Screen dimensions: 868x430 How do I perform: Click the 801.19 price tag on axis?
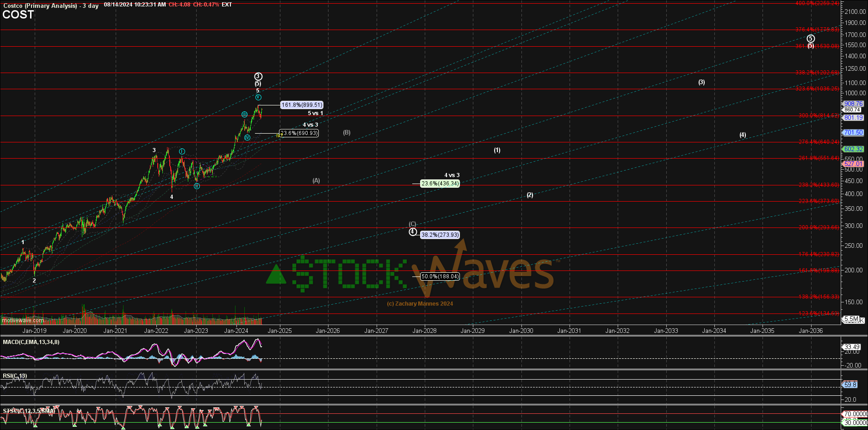[x=853, y=118]
